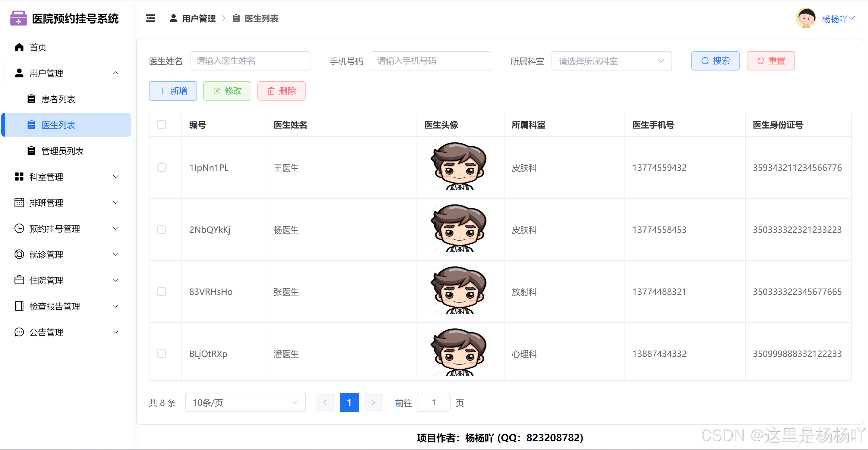Click the 新增 add button

click(173, 91)
